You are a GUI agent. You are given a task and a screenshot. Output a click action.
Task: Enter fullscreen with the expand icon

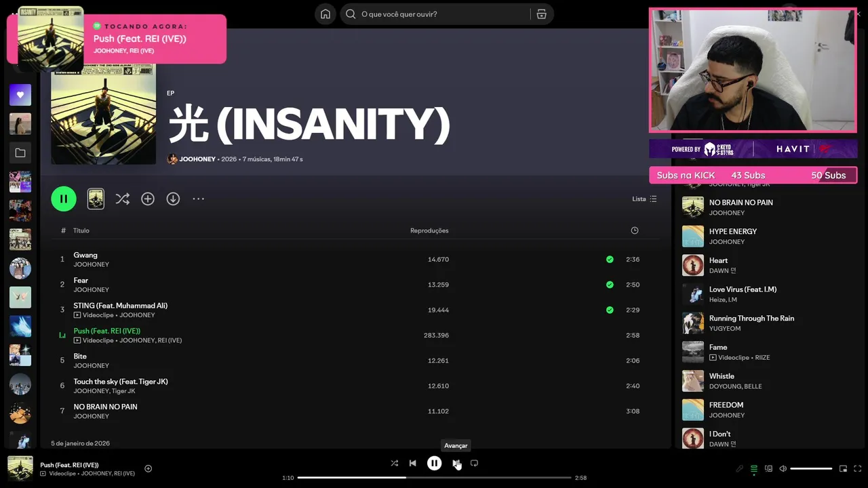point(857,468)
